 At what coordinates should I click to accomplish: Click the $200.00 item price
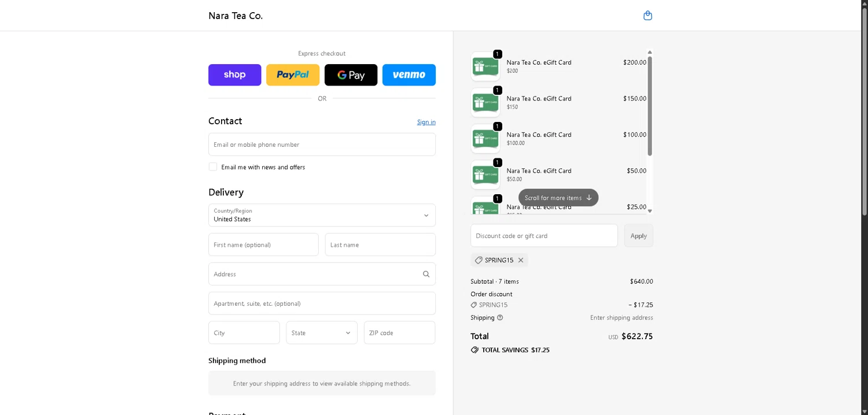coord(635,62)
